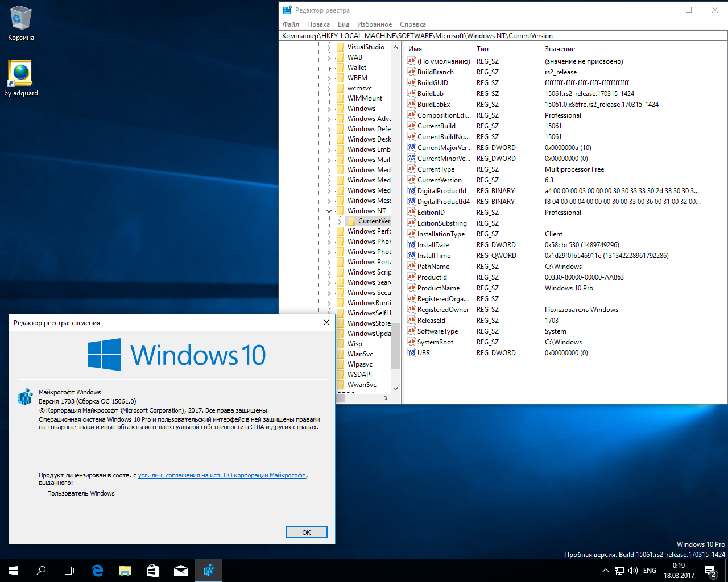Select the WindowsStore folder in tree
Screen dimensions: 728x582
(369, 323)
